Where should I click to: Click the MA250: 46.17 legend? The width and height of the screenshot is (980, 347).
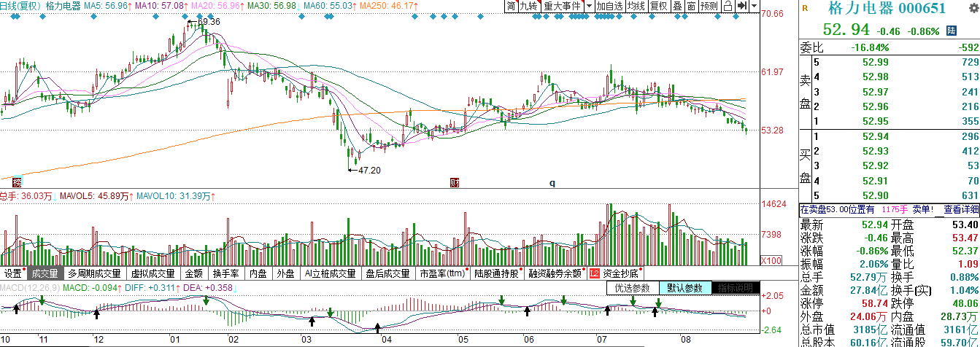[x=389, y=6]
